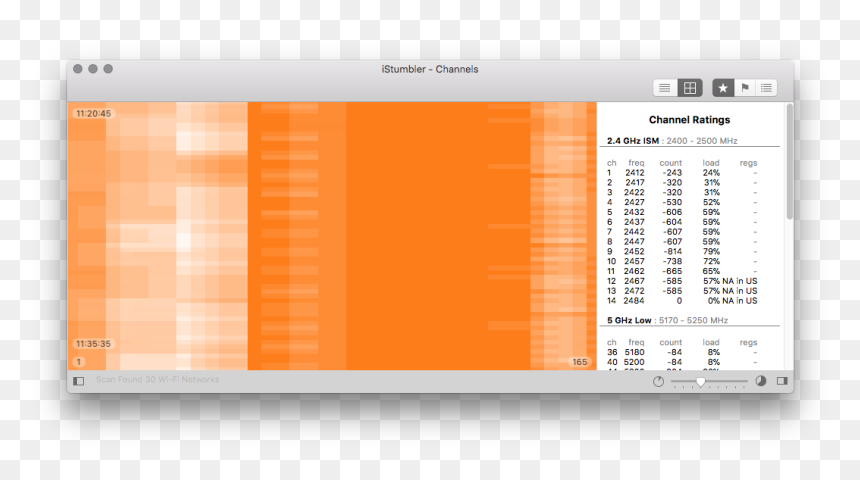Image resolution: width=860 pixels, height=480 pixels.
Task: Click the 2.4 GHz ISM section header
Action: click(x=672, y=141)
